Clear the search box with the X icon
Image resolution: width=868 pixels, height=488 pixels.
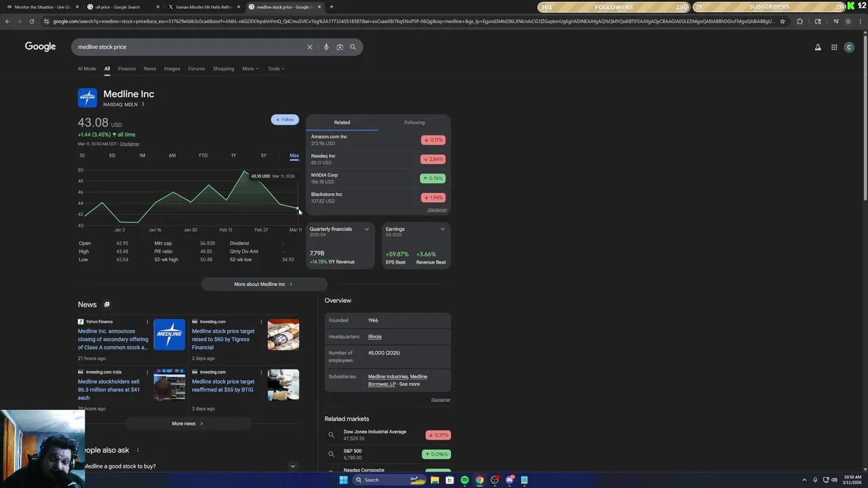(x=310, y=47)
